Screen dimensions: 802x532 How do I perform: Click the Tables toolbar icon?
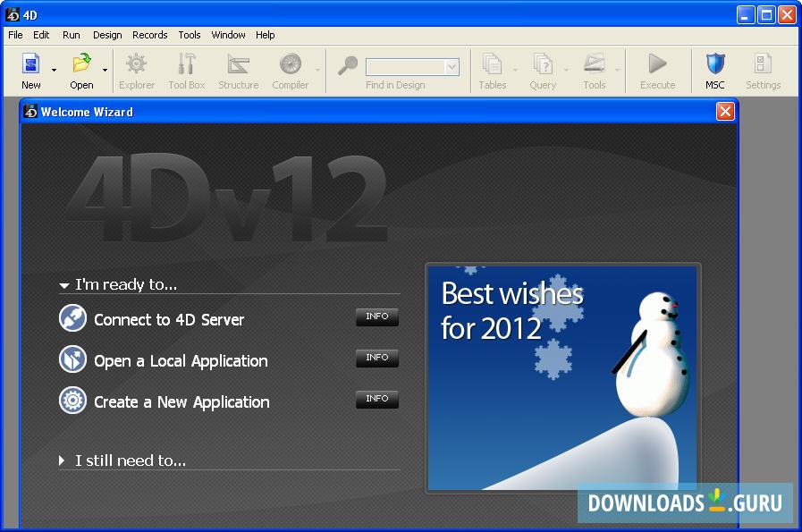tap(492, 64)
